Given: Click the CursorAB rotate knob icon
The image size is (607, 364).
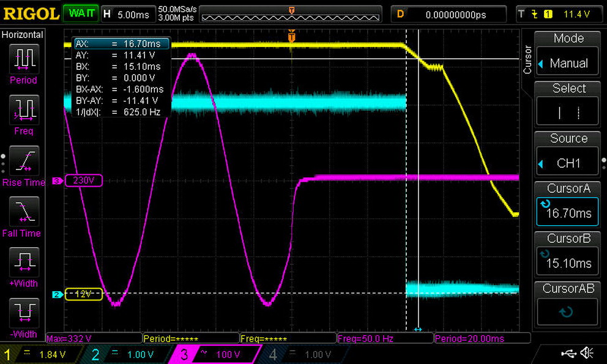Looking at the screenshot, I should (x=567, y=312).
